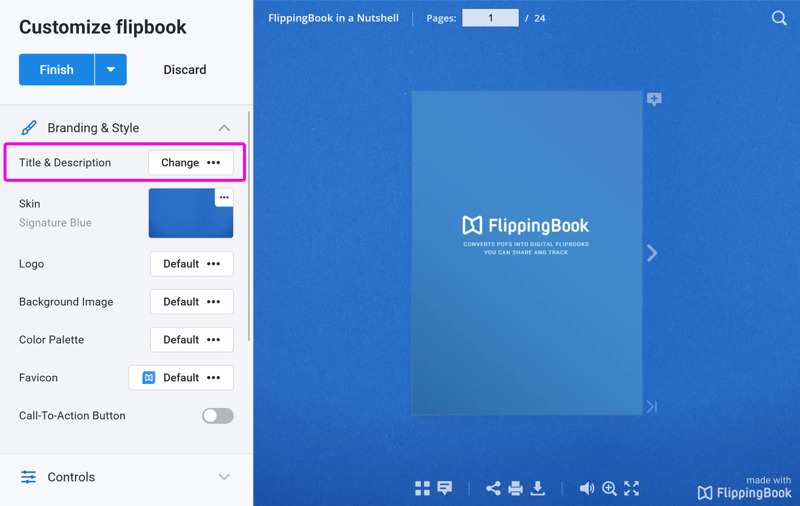Expand the Controls section
Image resolution: width=800 pixels, height=506 pixels.
pos(224,477)
